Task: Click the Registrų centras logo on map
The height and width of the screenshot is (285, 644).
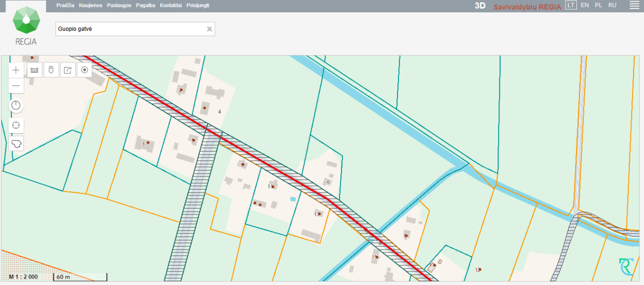Action: (x=625, y=266)
